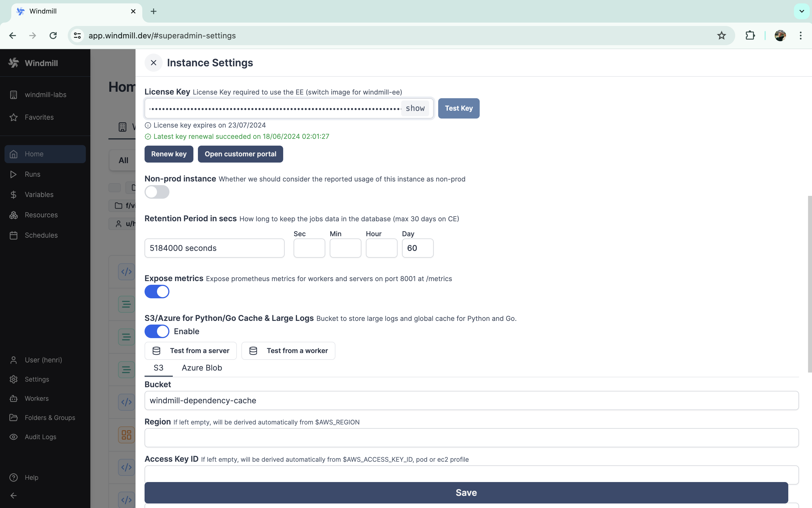Image resolution: width=812 pixels, height=508 pixels.
Task: Open Schedules from the sidebar
Action: [41, 235]
